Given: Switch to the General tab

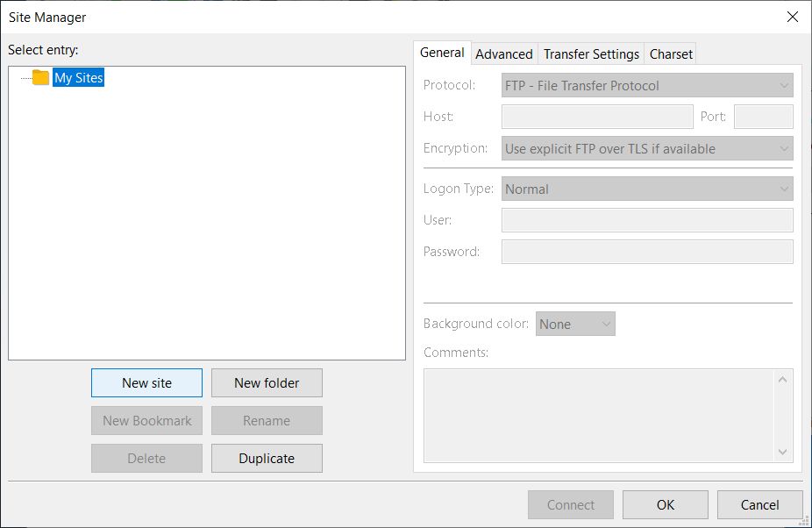Looking at the screenshot, I should pos(442,53).
